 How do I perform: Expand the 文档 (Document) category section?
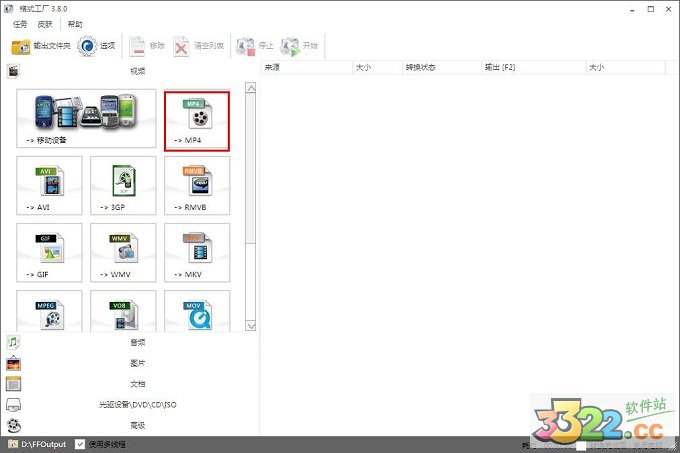(x=137, y=384)
